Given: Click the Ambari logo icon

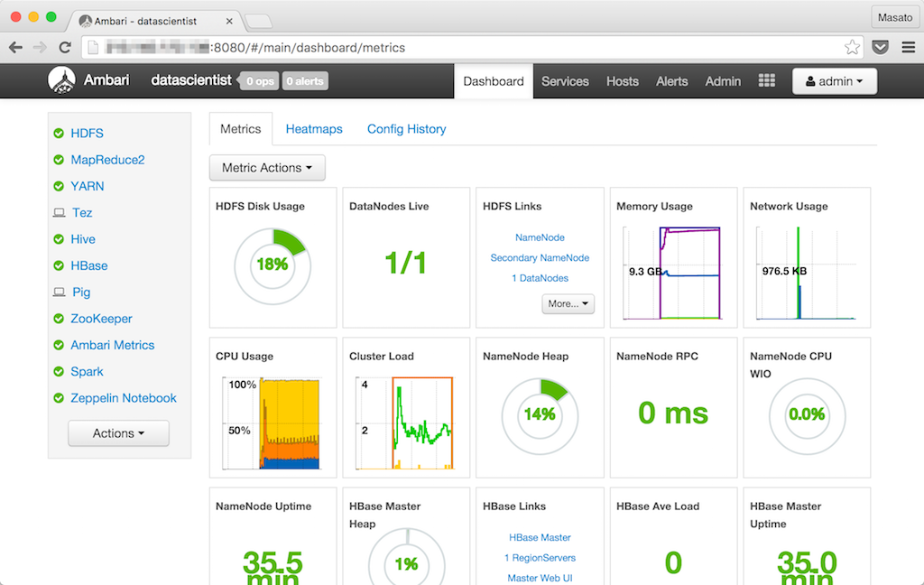Looking at the screenshot, I should click(62, 80).
